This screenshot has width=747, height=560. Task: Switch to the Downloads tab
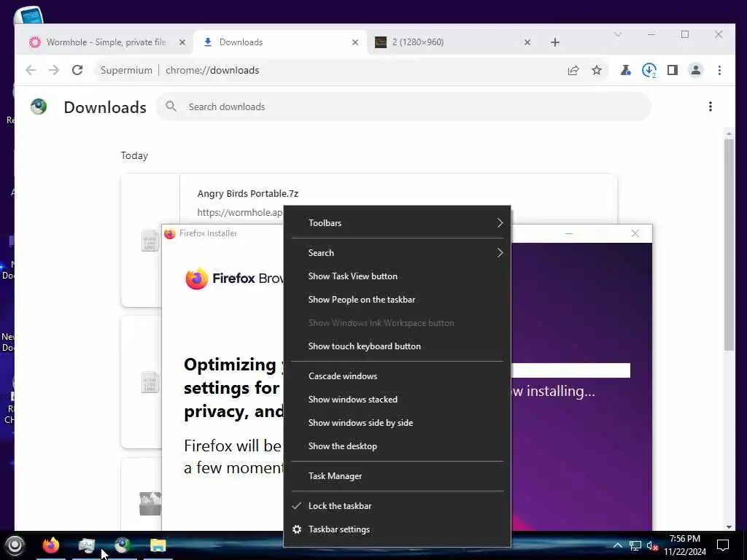click(280, 42)
